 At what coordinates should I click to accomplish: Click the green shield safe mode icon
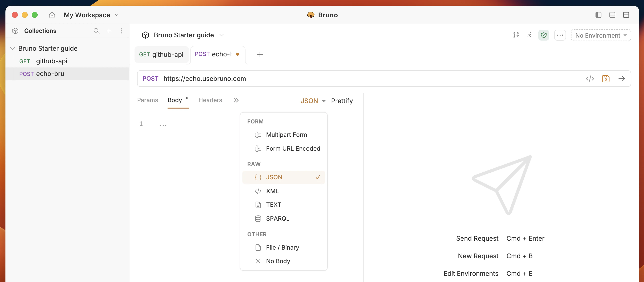[x=544, y=35]
